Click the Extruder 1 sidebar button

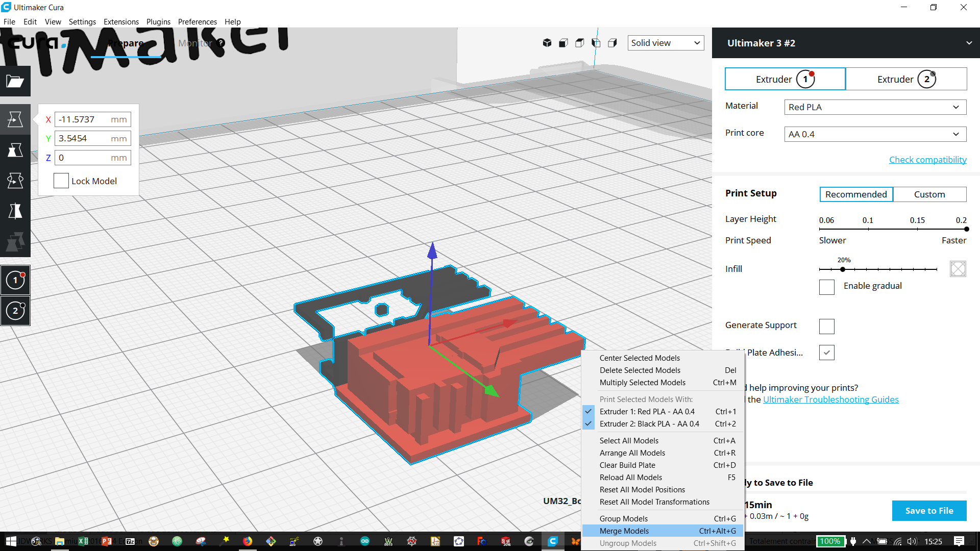click(15, 280)
